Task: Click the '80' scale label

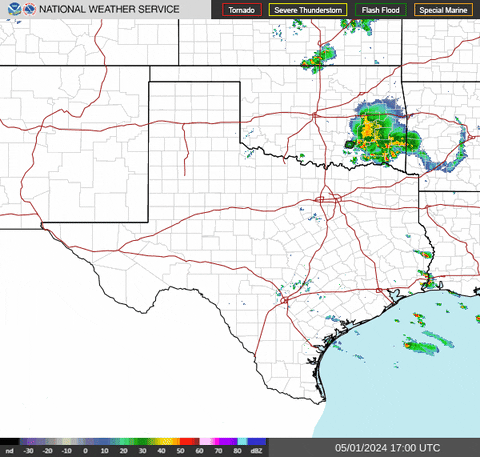Action: [x=237, y=451]
